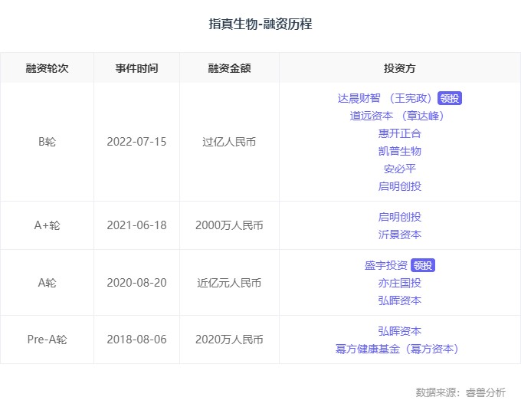This screenshot has height=420, width=521.
Task: Open the 沂景资本 investor link
Action: click(400, 235)
